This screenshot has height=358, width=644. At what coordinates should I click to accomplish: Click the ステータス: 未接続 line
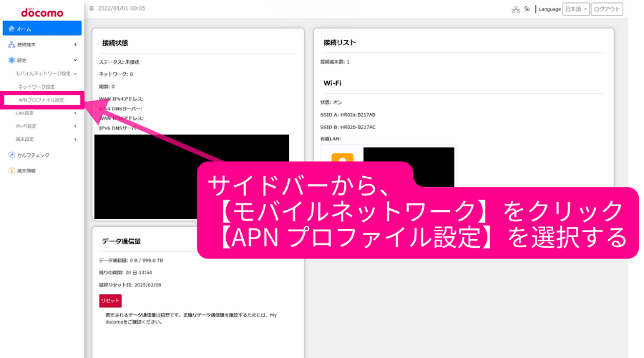tap(119, 62)
